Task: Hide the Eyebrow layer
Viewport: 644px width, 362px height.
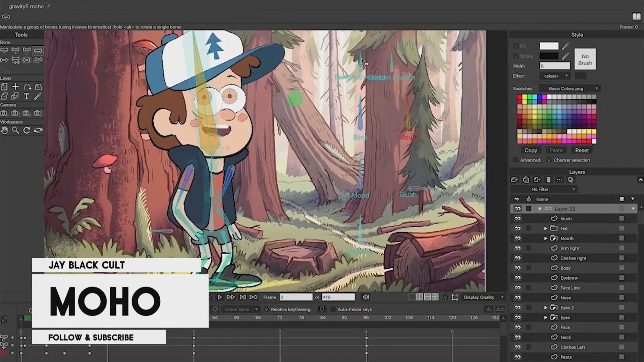Action: tap(518, 278)
